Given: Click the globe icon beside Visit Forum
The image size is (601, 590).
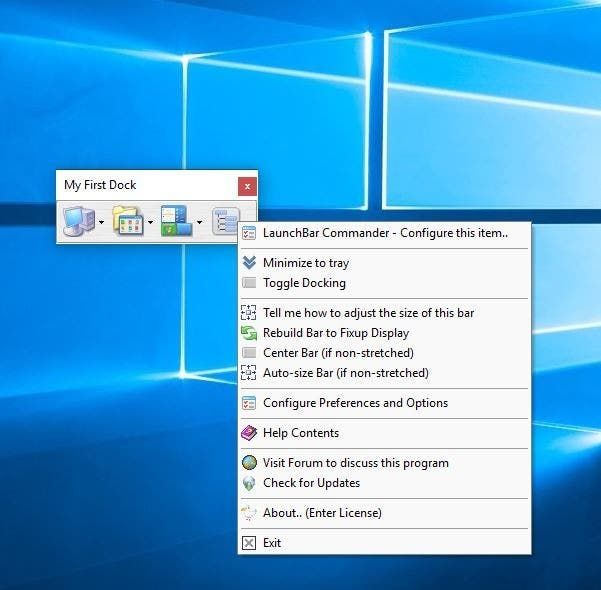Looking at the screenshot, I should pyautogui.click(x=249, y=463).
